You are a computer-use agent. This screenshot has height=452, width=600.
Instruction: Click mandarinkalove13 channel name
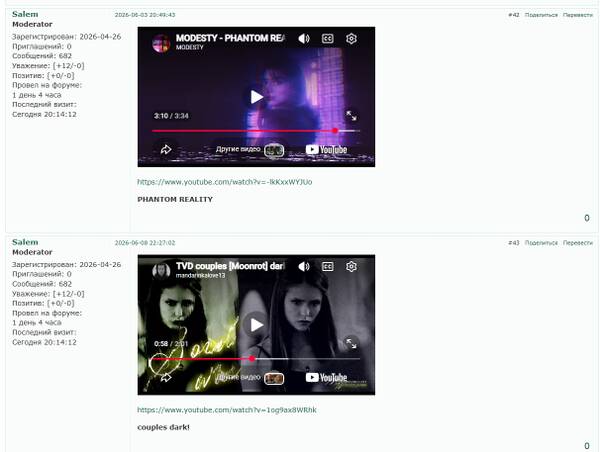(201, 275)
